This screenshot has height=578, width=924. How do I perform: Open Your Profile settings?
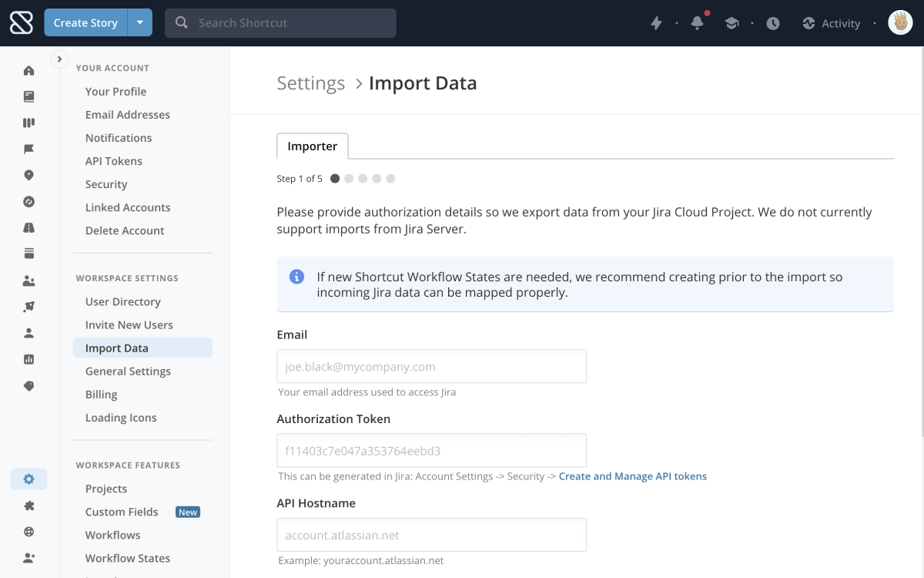[x=115, y=91]
